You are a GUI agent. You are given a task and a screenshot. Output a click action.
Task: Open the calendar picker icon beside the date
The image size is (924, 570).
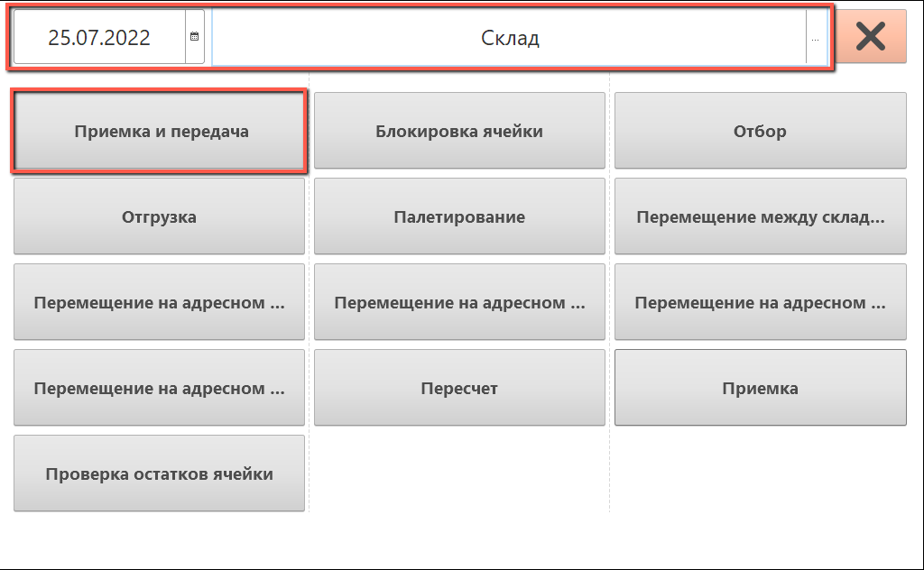point(194,38)
